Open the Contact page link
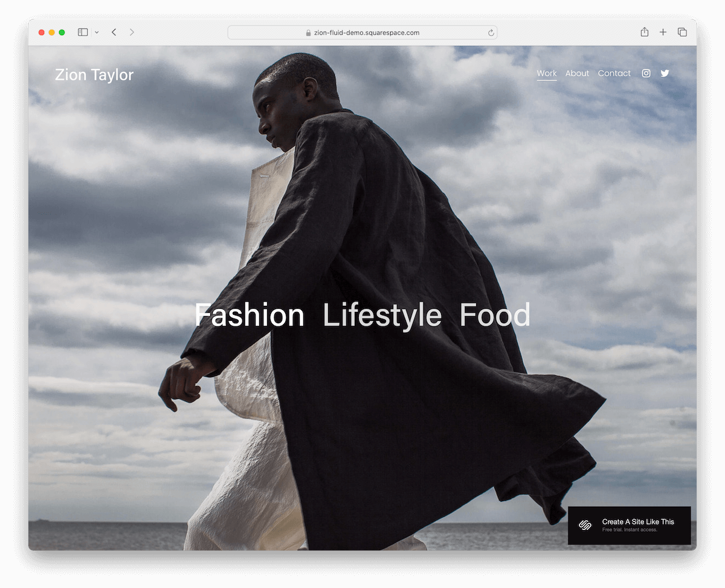Image resolution: width=725 pixels, height=588 pixels. [614, 73]
